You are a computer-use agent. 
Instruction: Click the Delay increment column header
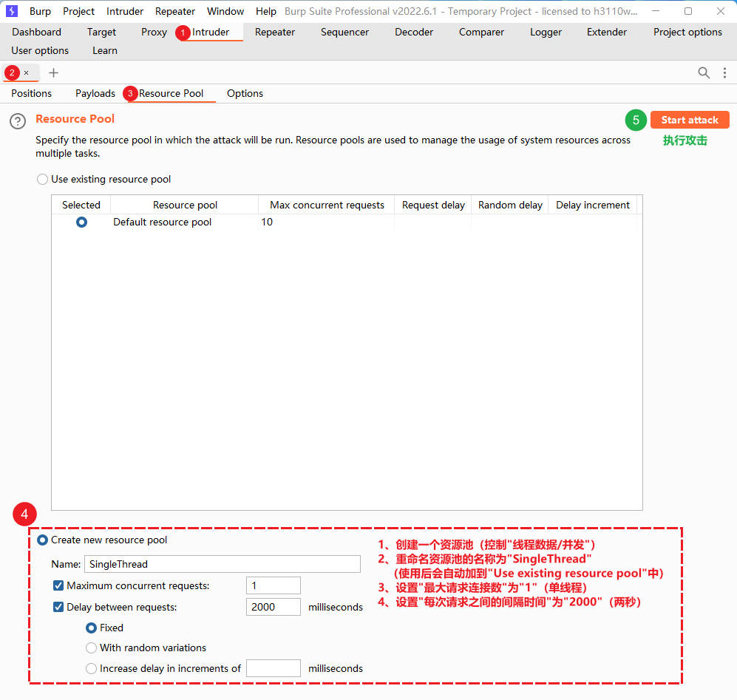(593, 205)
